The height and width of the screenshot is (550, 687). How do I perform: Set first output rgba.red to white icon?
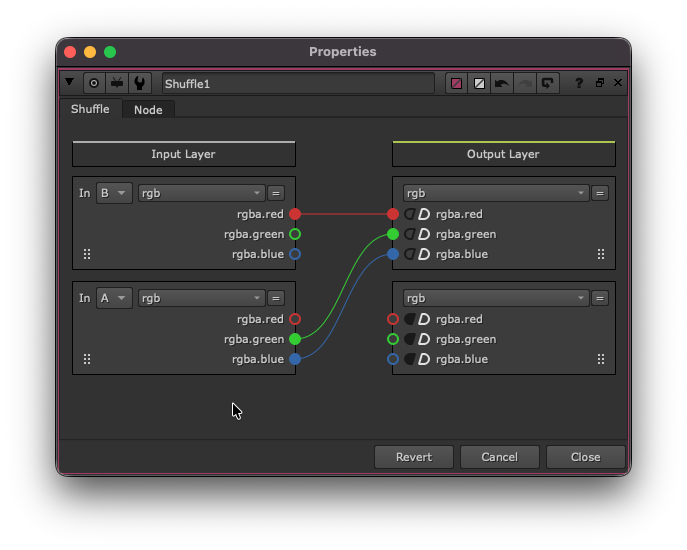point(424,214)
